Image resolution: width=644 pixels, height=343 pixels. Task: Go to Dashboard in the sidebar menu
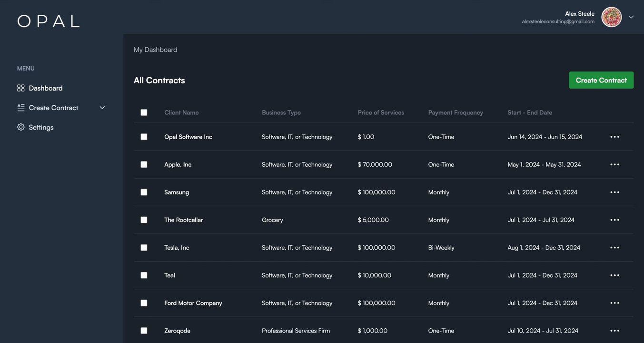pos(46,88)
